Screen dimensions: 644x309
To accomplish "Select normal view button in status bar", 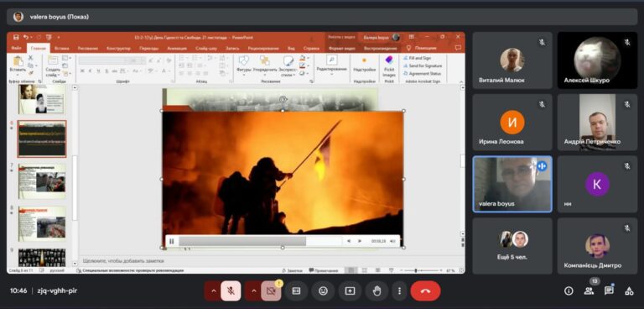I will 351,270.
